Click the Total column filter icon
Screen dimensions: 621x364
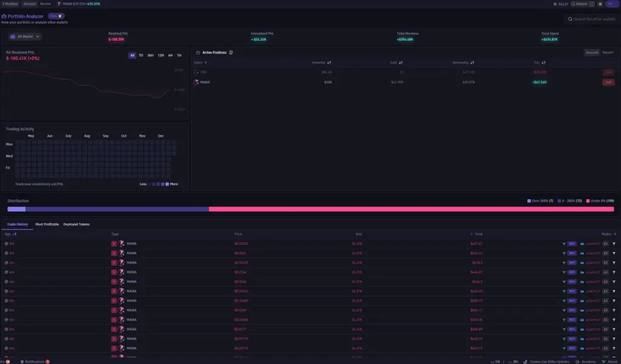(472, 233)
